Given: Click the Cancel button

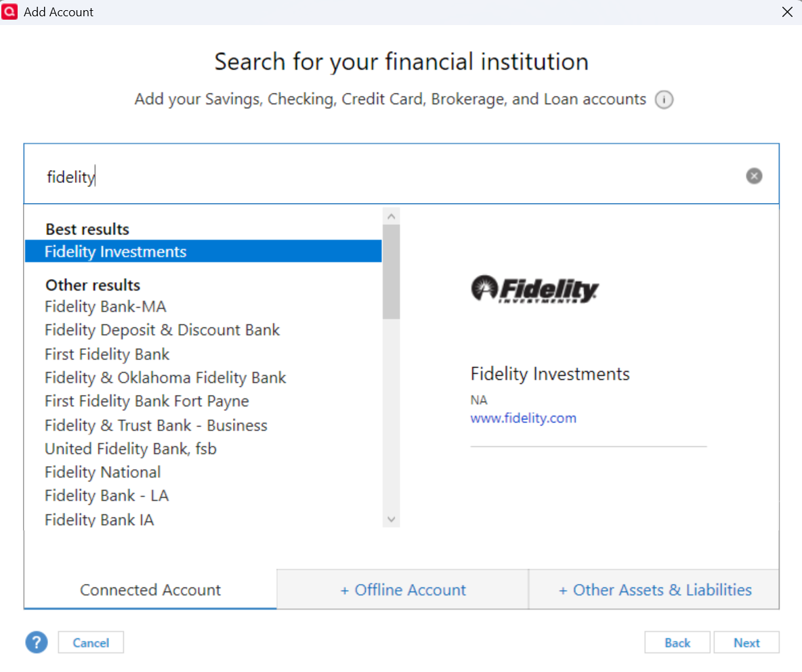Looking at the screenshot, I should pos(91,642).
